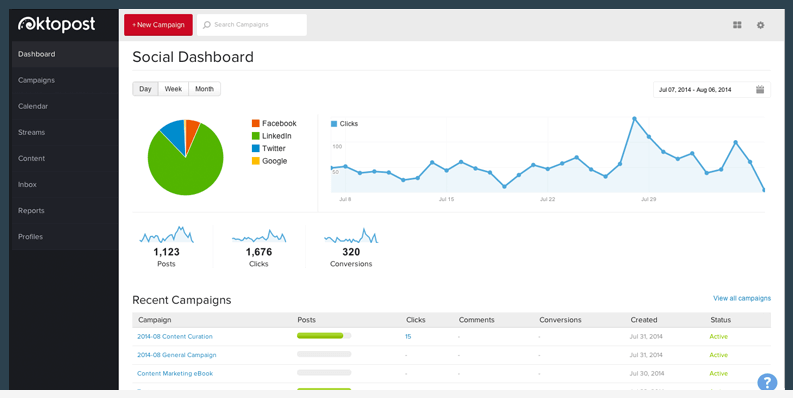Screen dimensions: 793x398
Task: Click the Comments column header
Action: pyautogui.click(x=476, y=320)
